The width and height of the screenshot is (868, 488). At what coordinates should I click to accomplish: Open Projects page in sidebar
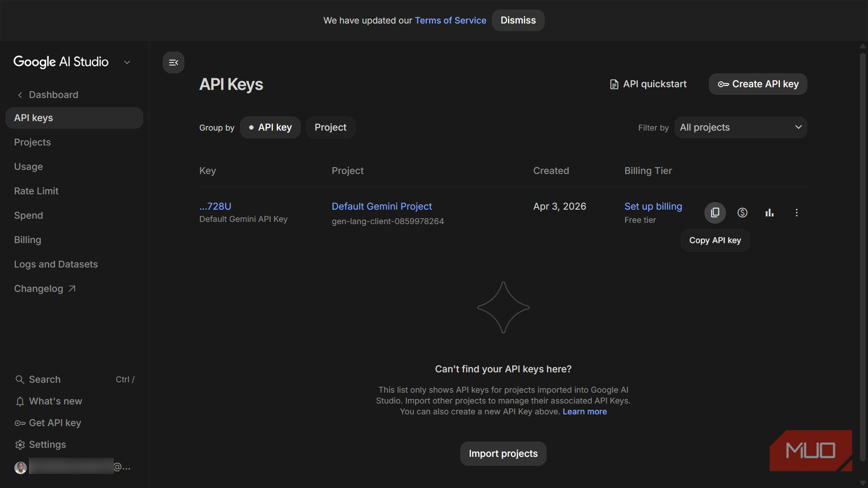pyautogui.click(x=33, y=142)
